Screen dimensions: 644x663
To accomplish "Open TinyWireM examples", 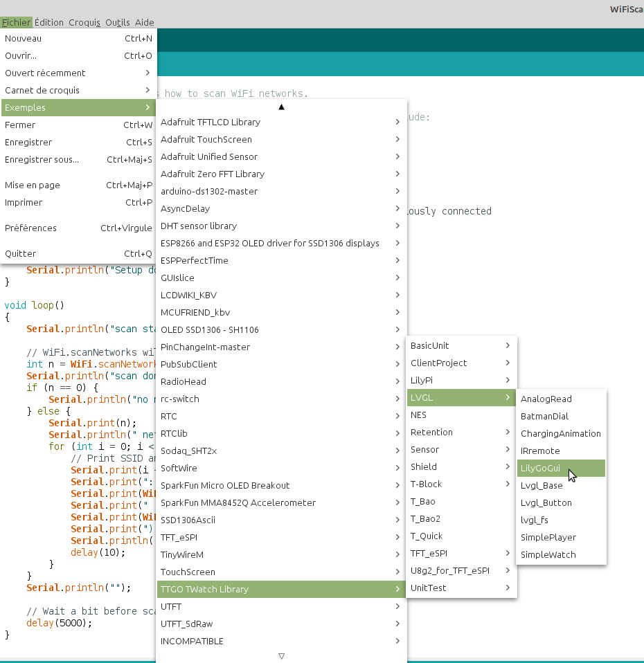I will pos(281,556).
